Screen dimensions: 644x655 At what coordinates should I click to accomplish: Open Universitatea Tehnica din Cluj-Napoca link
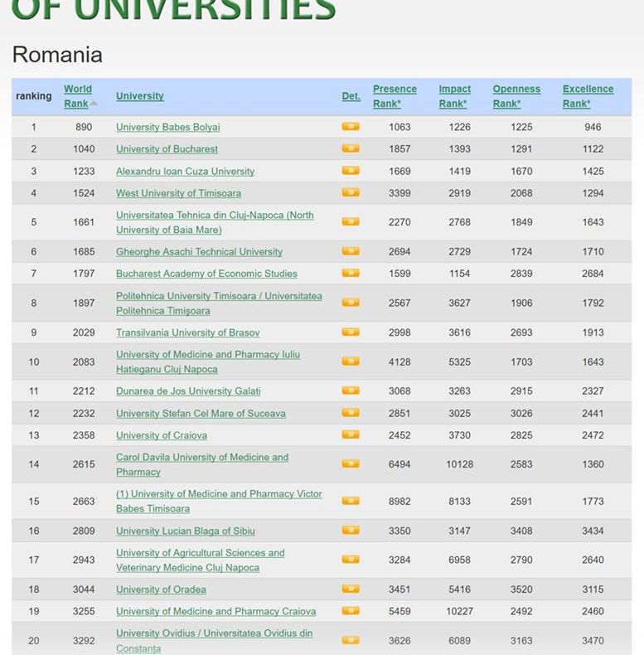click(215, 222)
